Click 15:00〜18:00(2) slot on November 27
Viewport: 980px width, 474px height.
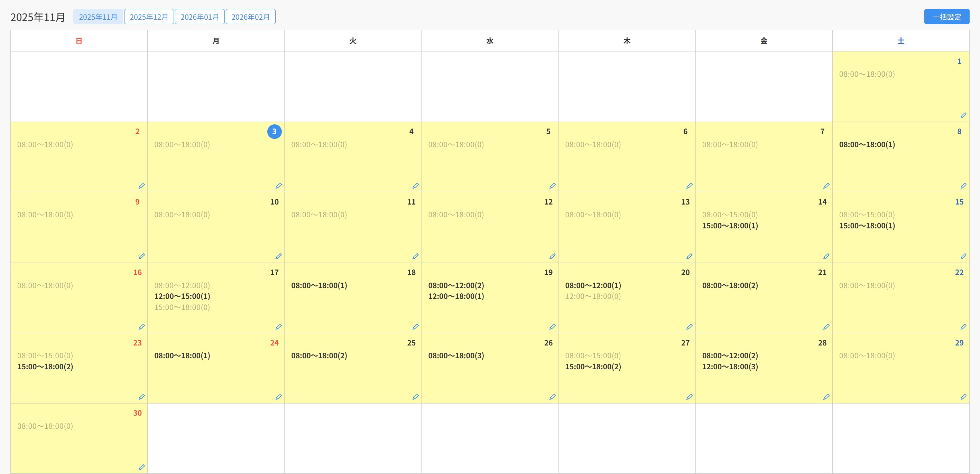593,367
